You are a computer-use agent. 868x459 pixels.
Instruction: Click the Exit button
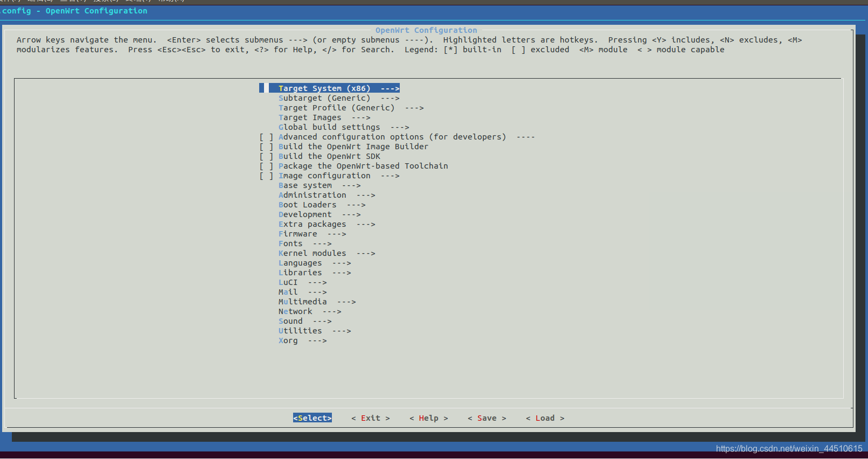pos(371,418)
